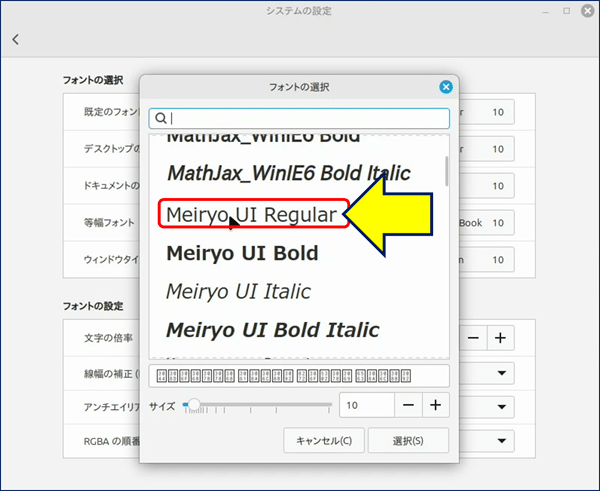Increase 文字の倍率 with plus button
Screen dimensions: 600x491
(x=500, y=338)
